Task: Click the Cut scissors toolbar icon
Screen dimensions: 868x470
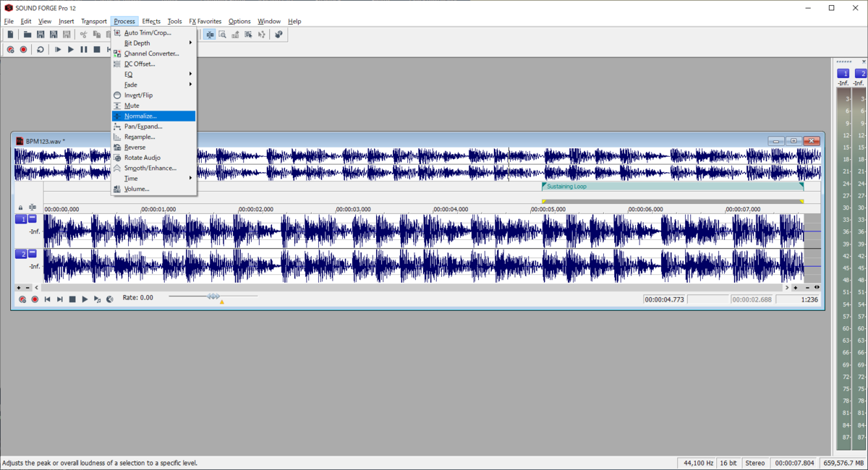Action: point(83,34)
